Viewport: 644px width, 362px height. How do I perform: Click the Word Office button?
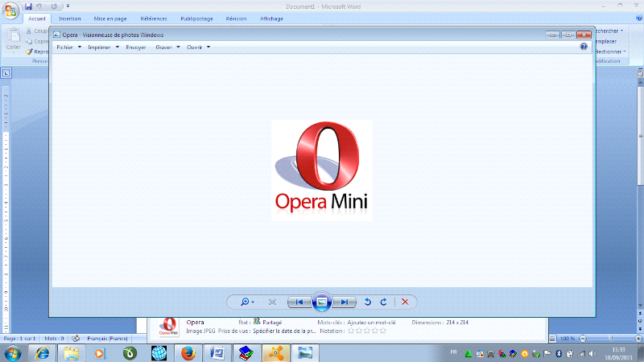[x=11, y=10]
